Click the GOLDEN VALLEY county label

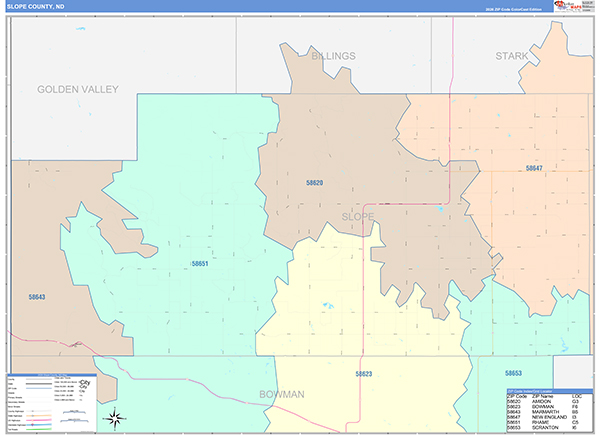78,90
